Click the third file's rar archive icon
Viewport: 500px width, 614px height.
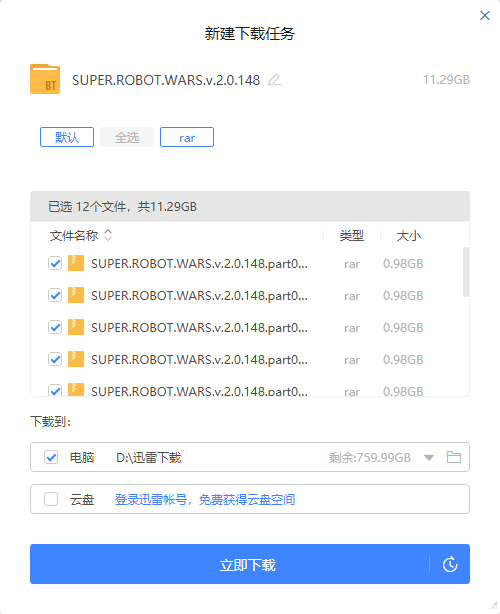76,327
